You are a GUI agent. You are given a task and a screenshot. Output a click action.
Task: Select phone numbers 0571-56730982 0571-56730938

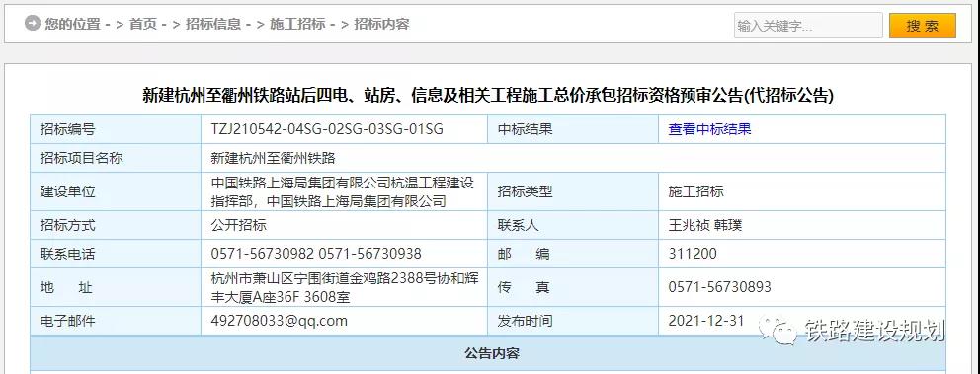click(316, 255)
